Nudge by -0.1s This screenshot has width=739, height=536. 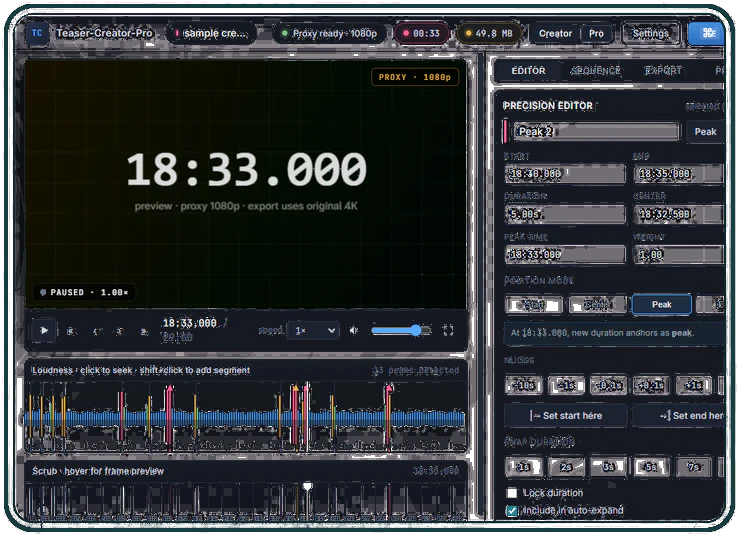[x=608, y=385]
